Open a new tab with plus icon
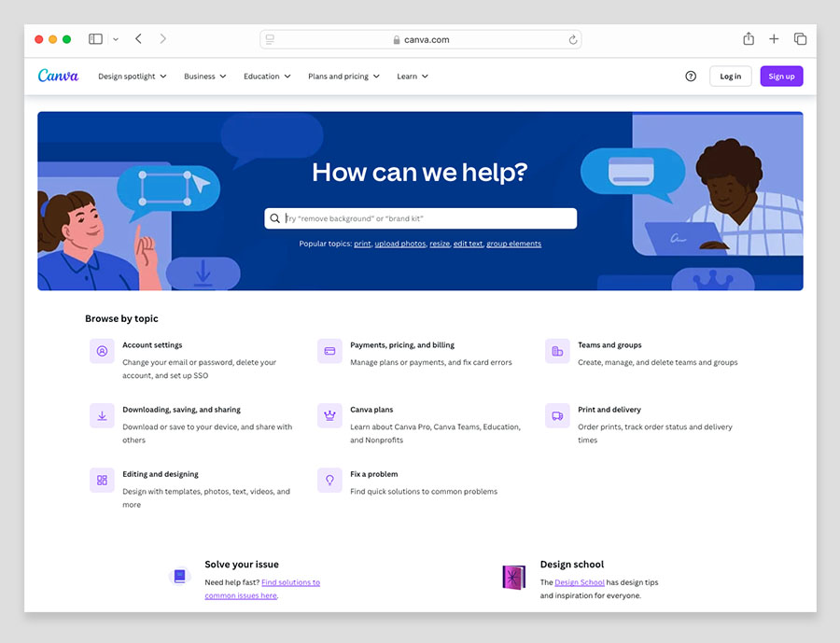Image resolution: width=840 pixels, height=643 pixels. coord(774,38)
